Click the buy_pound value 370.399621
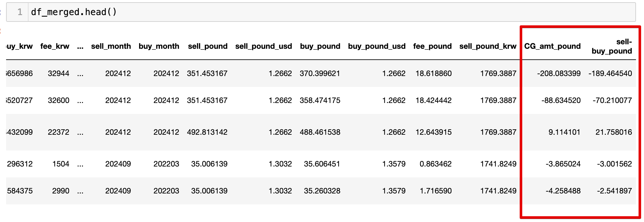 coord(320,73)
